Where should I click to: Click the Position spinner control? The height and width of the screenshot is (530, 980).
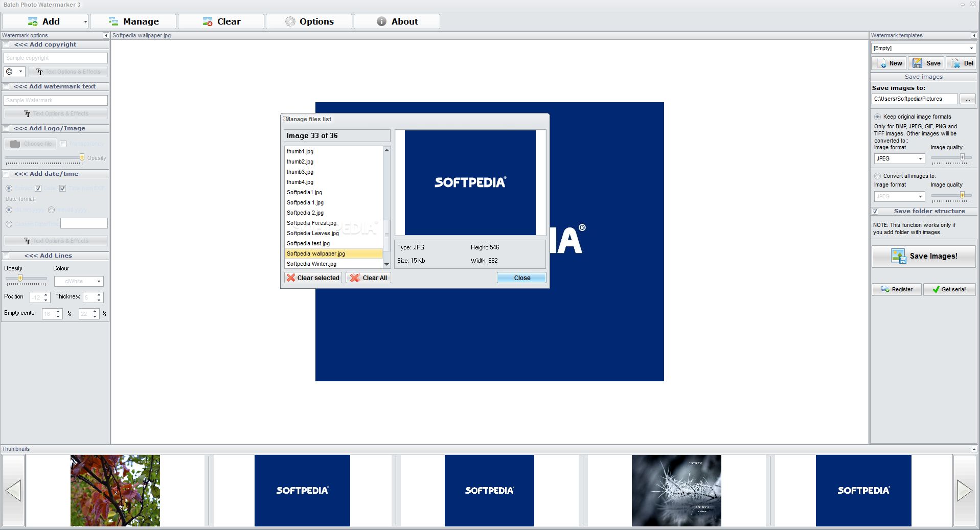(x=40, y=297)
